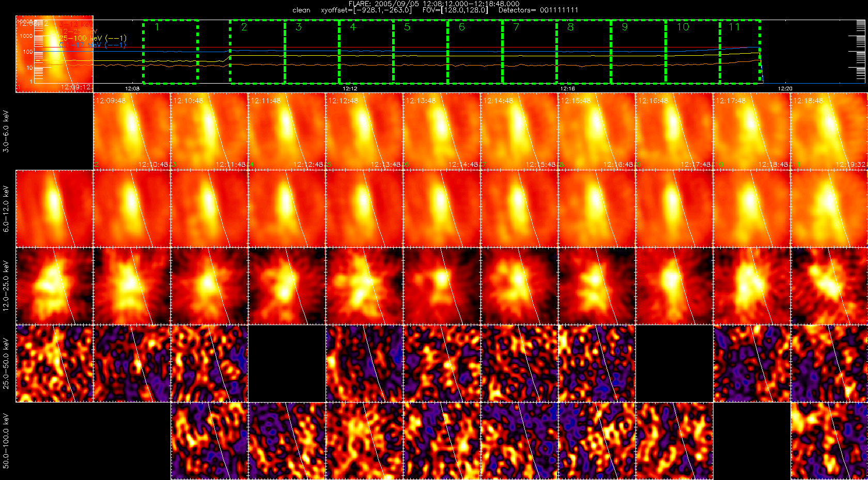Click the 'clean' algorithm label

click(x=301, y=10)
